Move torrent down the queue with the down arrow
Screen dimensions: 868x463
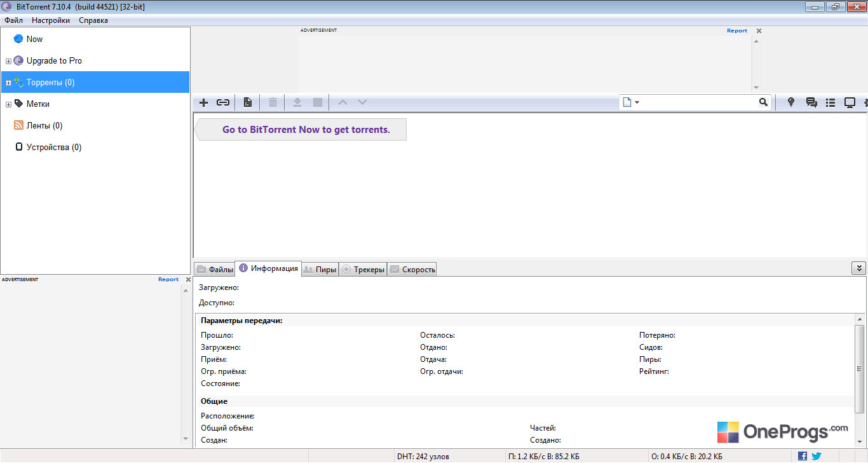click(x=362, y=102)
